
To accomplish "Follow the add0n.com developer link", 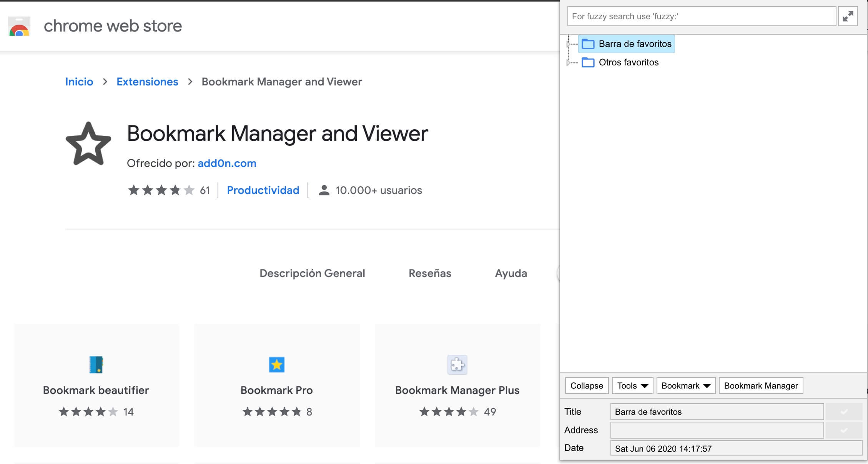I will (x=227, y=163).
